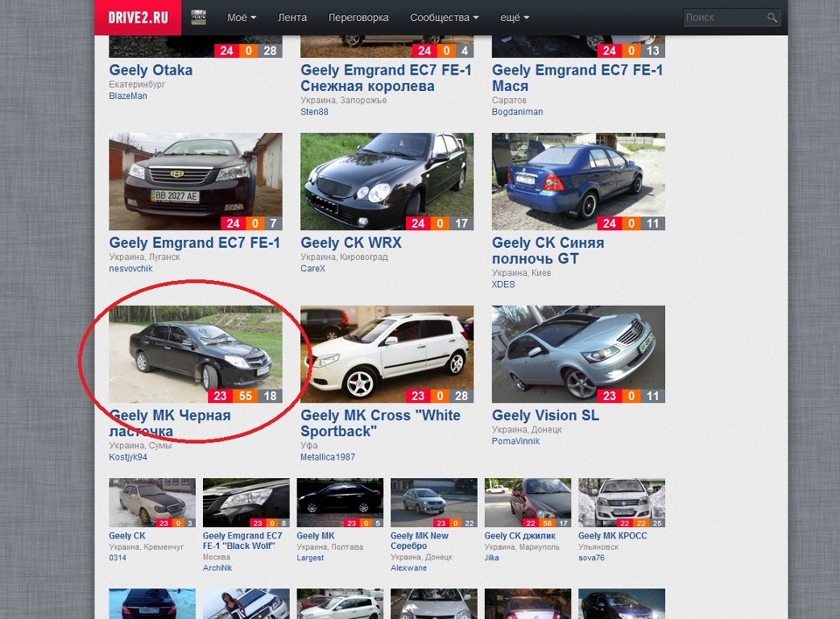This screenshot has width=840, height=619.
Task: Open the black Geely CK WRX photo
Action: coord(387,182)
